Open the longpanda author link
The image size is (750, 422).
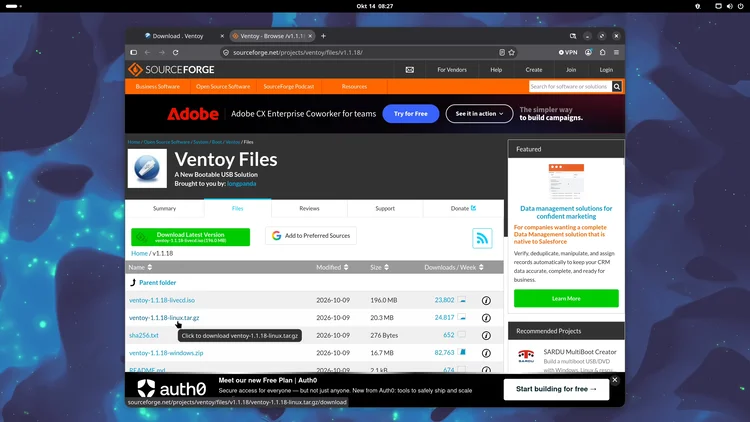tap(242, 184)
